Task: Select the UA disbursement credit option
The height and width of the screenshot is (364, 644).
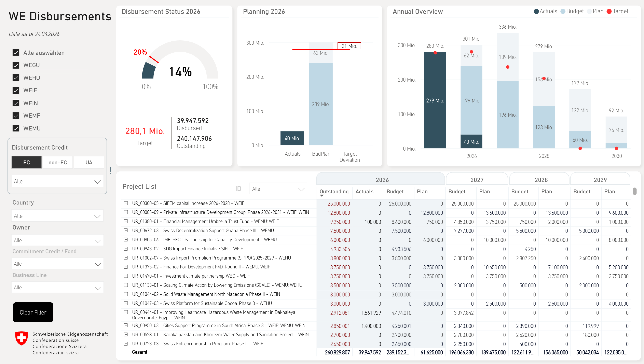Action: (x=89, y=163)
